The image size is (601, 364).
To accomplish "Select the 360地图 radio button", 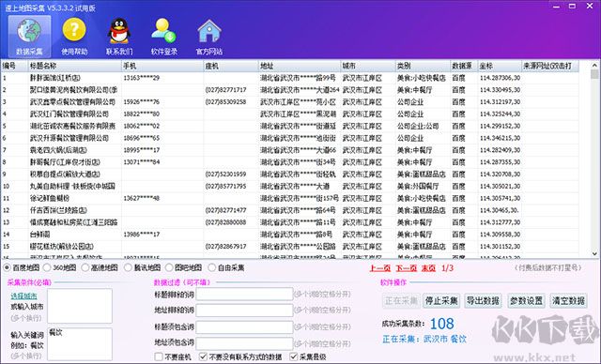I will pyautogui.click(x=47, y=267).
